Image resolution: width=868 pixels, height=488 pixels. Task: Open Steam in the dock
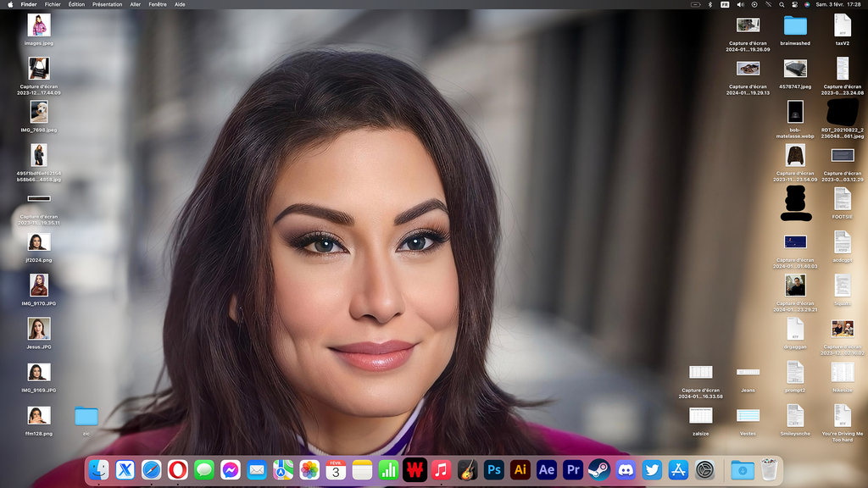599,469
